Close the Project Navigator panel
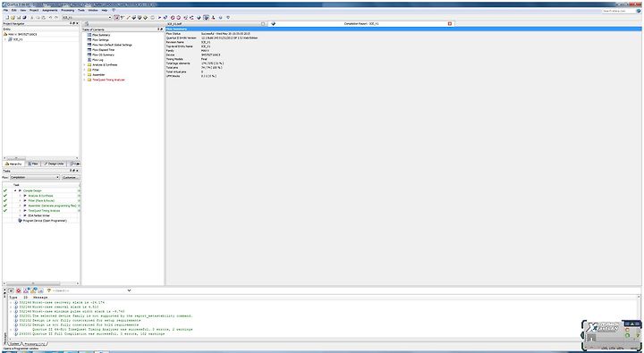This screenshot has height=353, width=644. click(77, 23)
